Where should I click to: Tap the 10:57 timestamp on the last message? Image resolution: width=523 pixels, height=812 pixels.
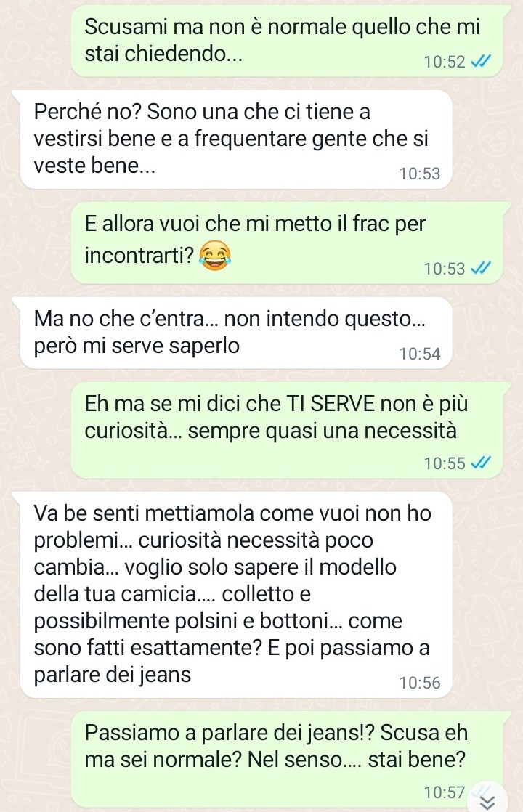pyautogui.click(x=445, y=792)
